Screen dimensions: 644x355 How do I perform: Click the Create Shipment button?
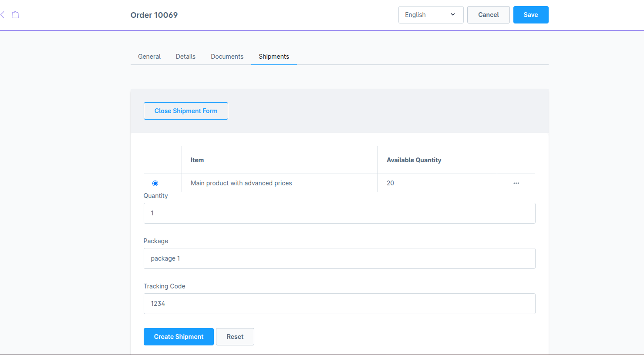179,337
